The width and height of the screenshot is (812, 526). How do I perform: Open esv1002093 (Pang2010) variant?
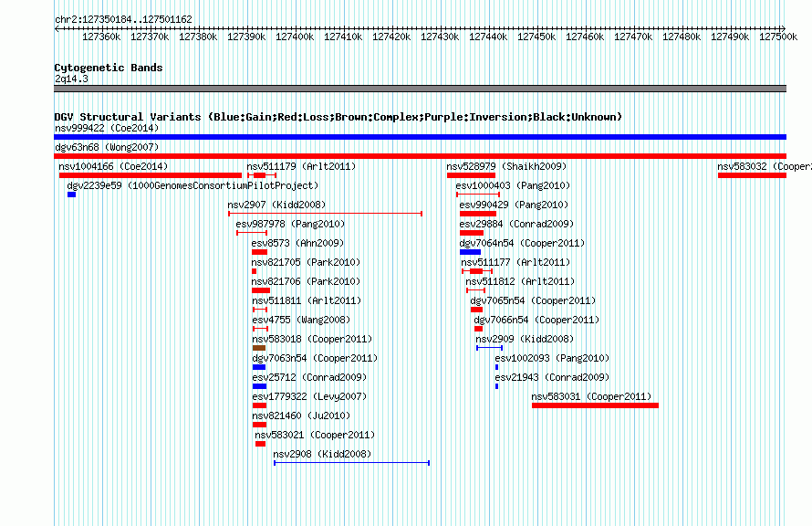pyautogui.click(x=552, y=358)
